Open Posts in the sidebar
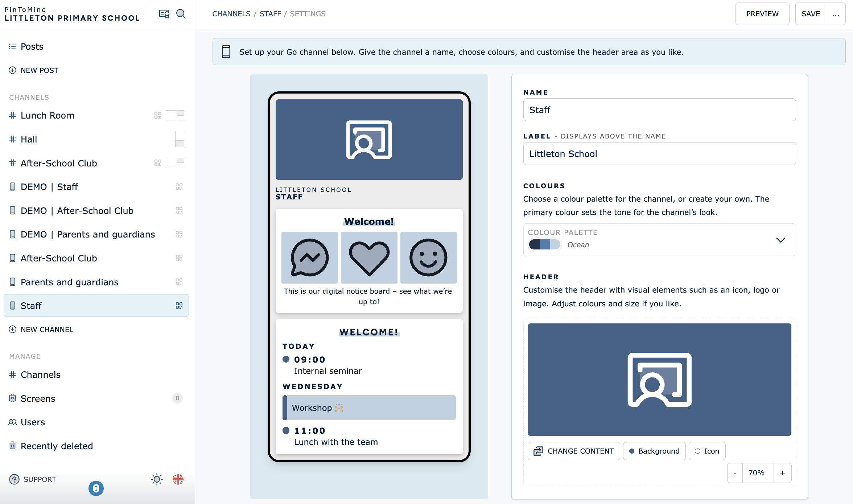Viewport: 853px width, 504px height. (32, 46)
